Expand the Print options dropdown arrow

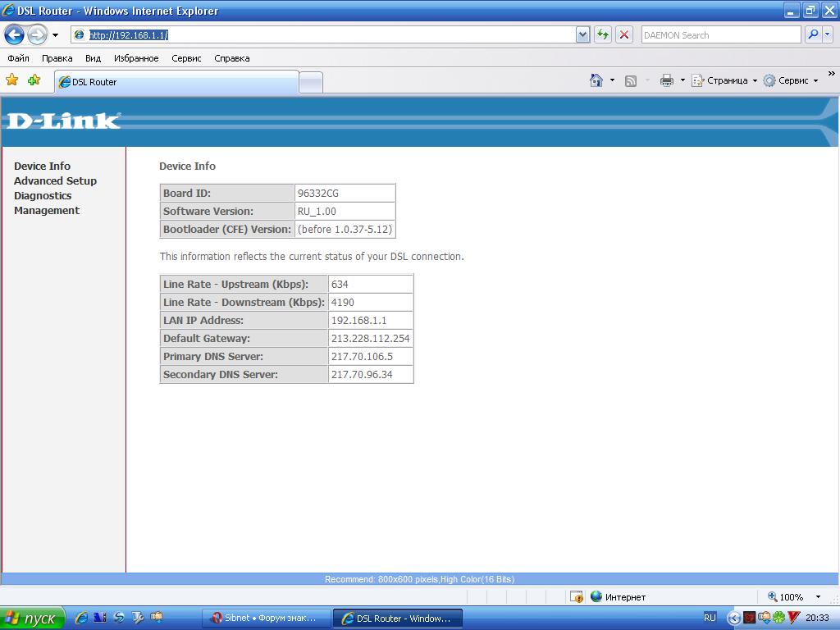[682, 80]
